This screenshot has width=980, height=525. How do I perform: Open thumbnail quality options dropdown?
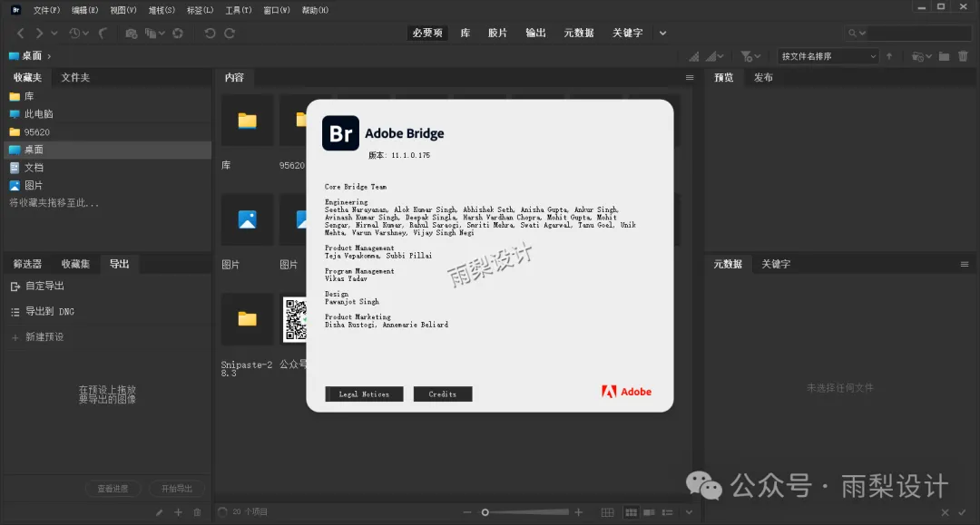[715, 56]
